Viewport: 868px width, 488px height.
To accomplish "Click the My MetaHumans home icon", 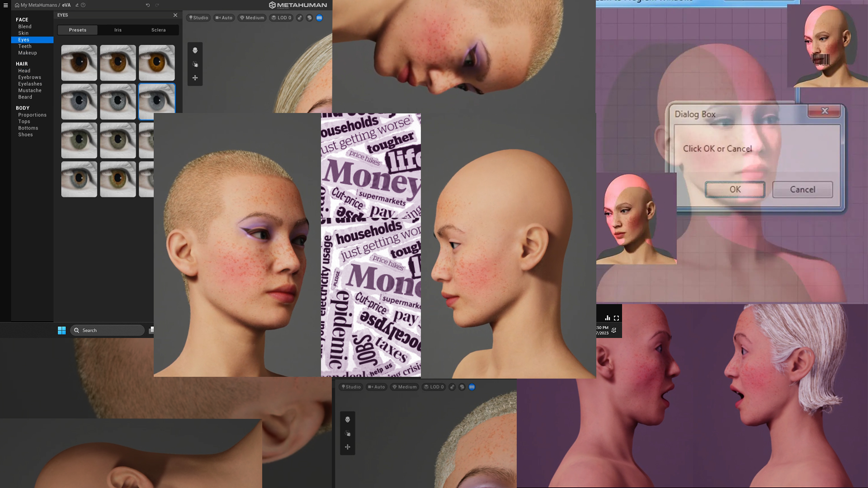I will pyautogui.click(x=17, y=5).
